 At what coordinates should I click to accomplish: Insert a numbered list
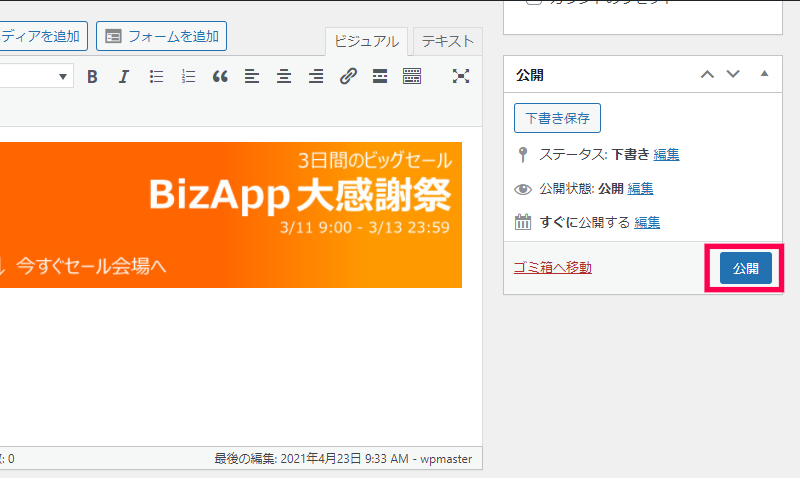(x=188, y=77)
